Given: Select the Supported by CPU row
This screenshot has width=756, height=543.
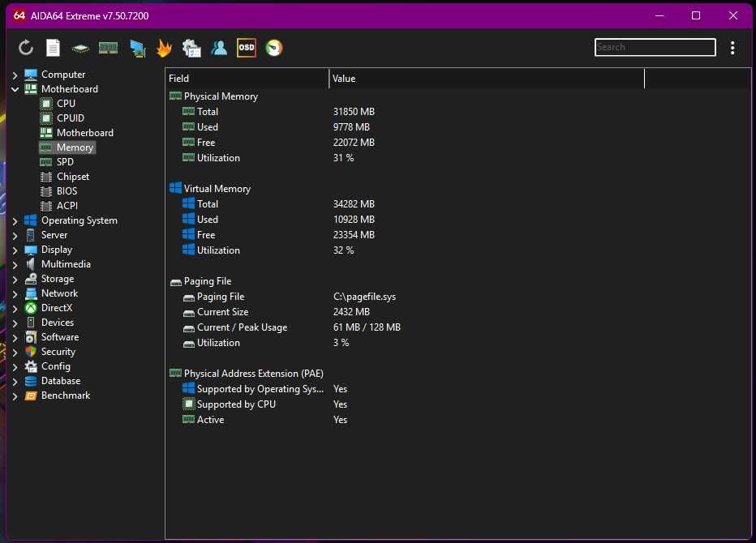Looking at the screenshot, I should point(236,404).
